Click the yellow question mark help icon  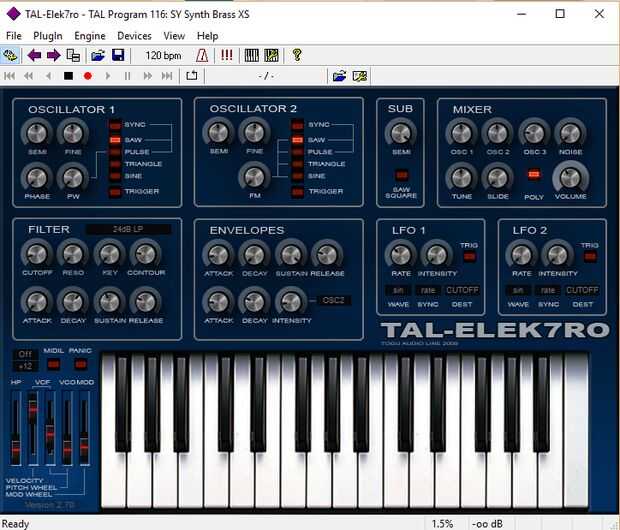pos(297,55)
